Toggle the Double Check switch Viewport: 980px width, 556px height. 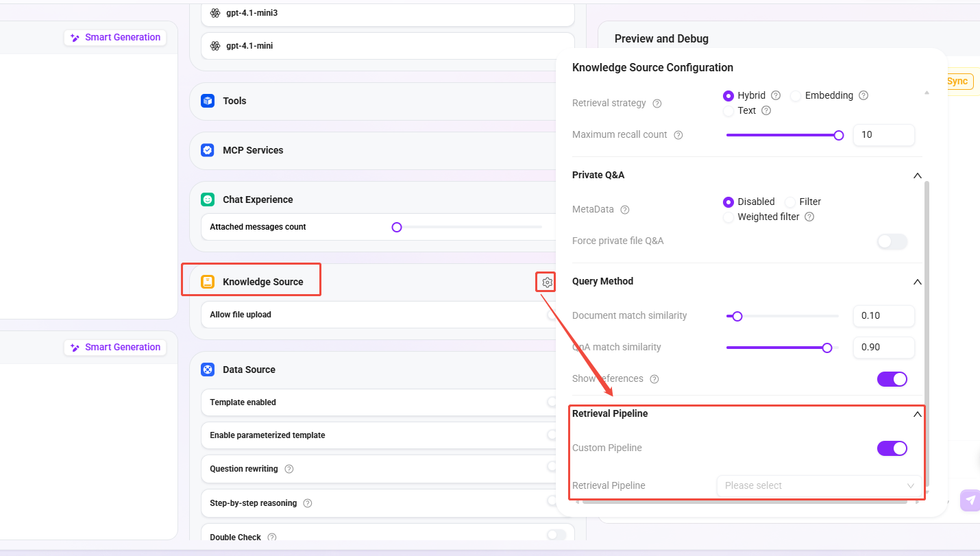pos(556,535)
